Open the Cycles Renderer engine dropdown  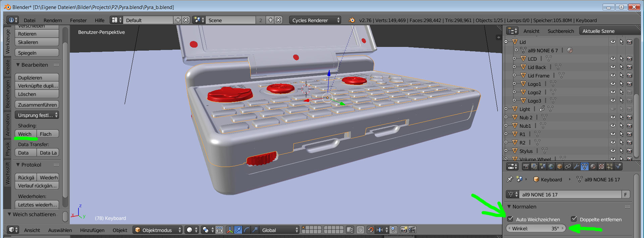pos(315,20)
